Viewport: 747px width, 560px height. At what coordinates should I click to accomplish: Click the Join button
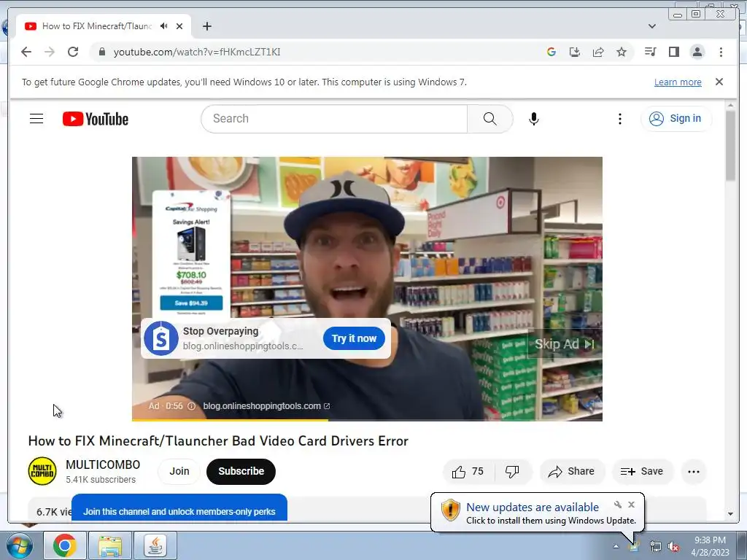[x=179, y=472]
